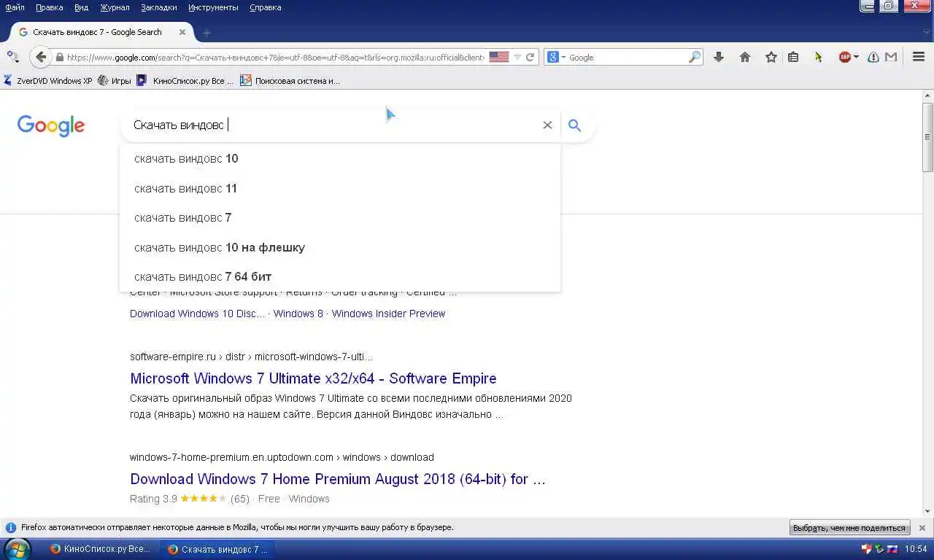Choose suggestion 'скачать виндовс 10 на флешку'
The width and height of the screenshot is (934, 560).
tap(340, 247)
